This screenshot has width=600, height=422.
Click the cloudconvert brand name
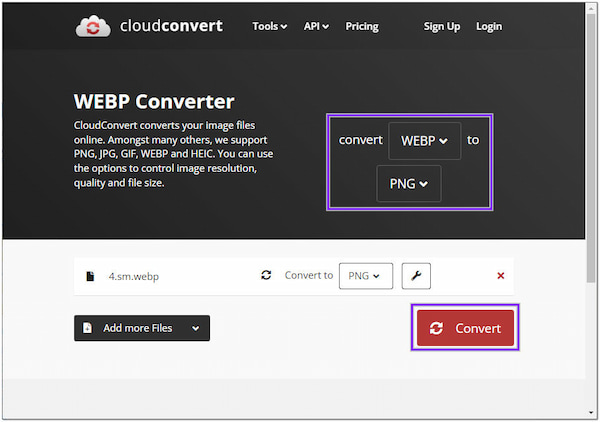[x=171, y=26]
